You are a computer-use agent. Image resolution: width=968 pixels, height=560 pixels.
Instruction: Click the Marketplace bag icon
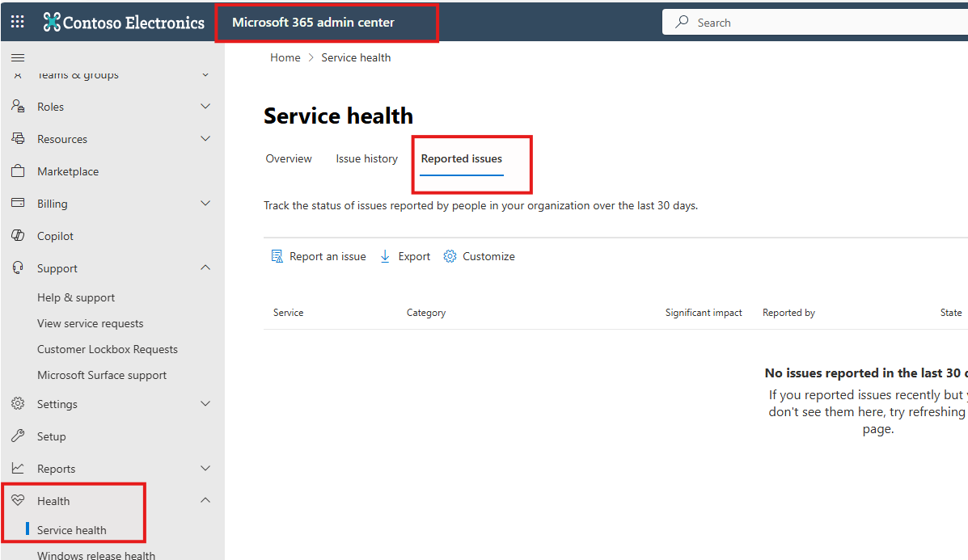coord(18,171)
